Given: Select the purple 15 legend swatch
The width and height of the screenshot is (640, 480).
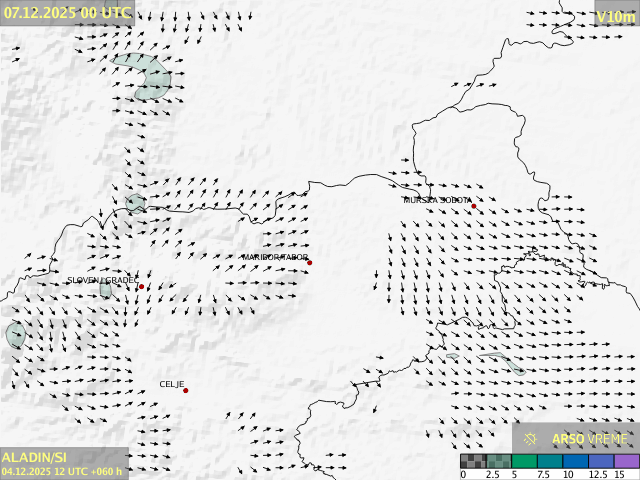Looking at the screenshot, I should (x=625, y=462).
